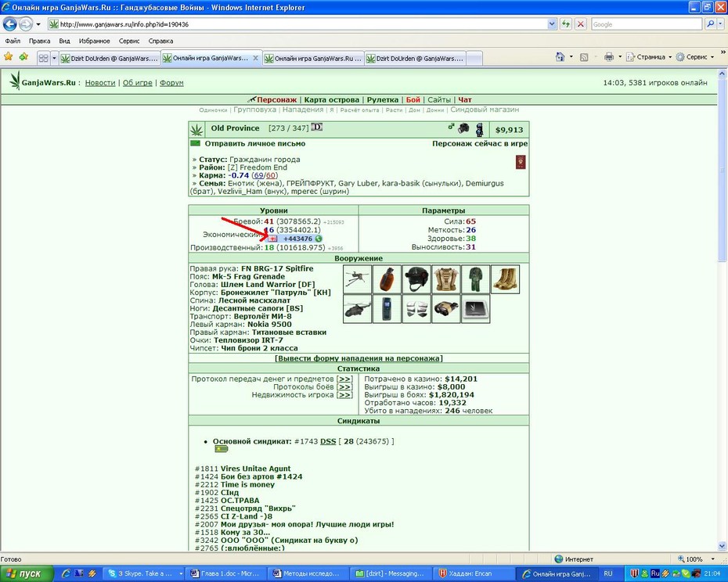Open the Файл menu
Viewport: 728px width, 582px height.
pyautogui.click(x=13, y=41)
